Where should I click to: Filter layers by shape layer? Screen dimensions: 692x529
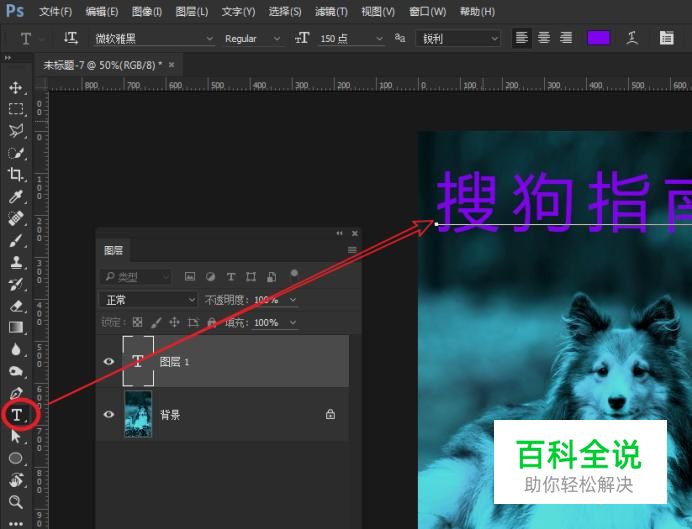click(x=251, y=277)
